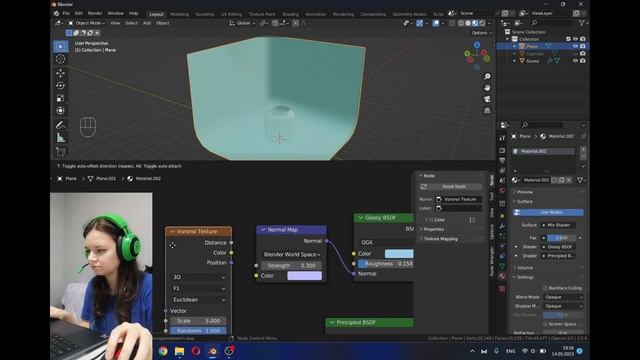This screenshot has height=360, width=640.
Task: Toggle Collection exclude checkbox in outliner
Action: tap(568, 39)
